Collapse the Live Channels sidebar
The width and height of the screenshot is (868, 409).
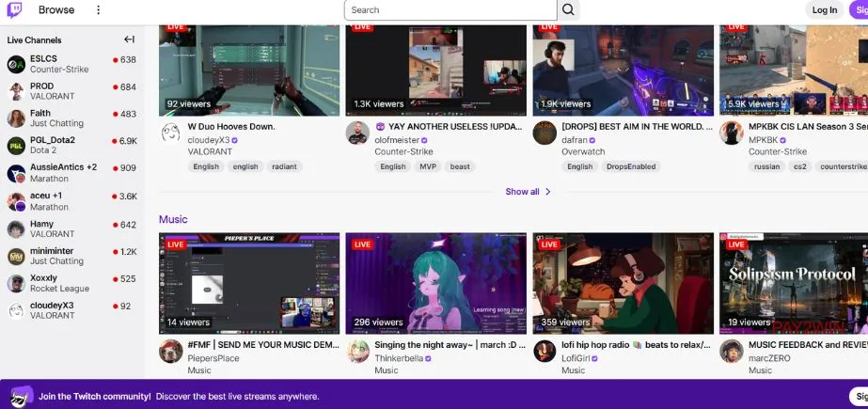pos(129,39)
